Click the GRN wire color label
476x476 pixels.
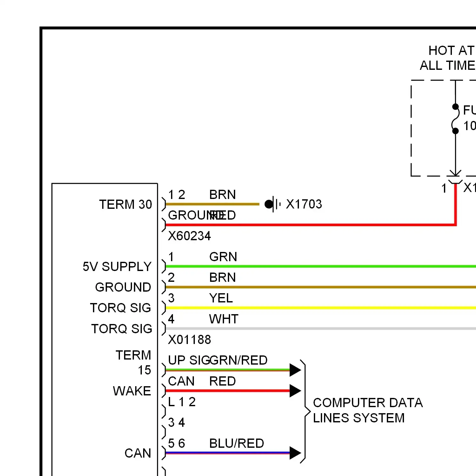click(223, 257)
